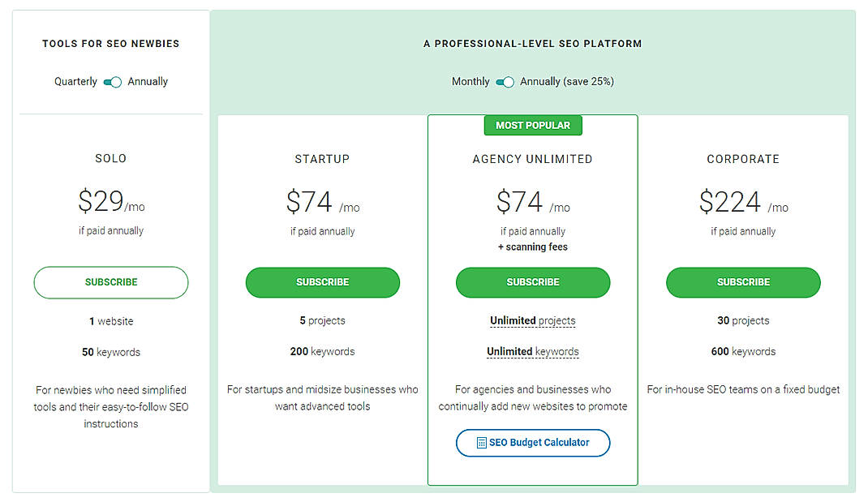Open the Unlimited projects link
This screenshot has width=868, height=502.
(533, 320)
